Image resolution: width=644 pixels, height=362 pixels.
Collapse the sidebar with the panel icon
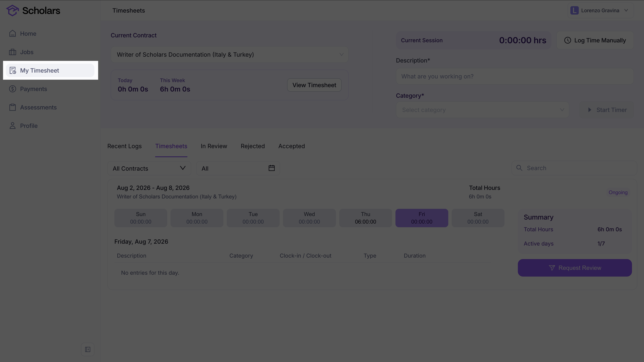point(88,349)
